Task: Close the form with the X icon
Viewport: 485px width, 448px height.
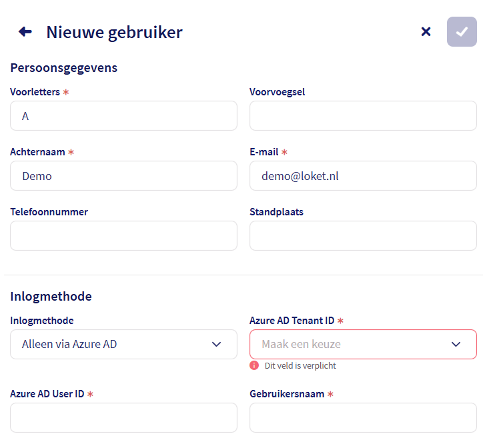Action: tap(426, 31)
